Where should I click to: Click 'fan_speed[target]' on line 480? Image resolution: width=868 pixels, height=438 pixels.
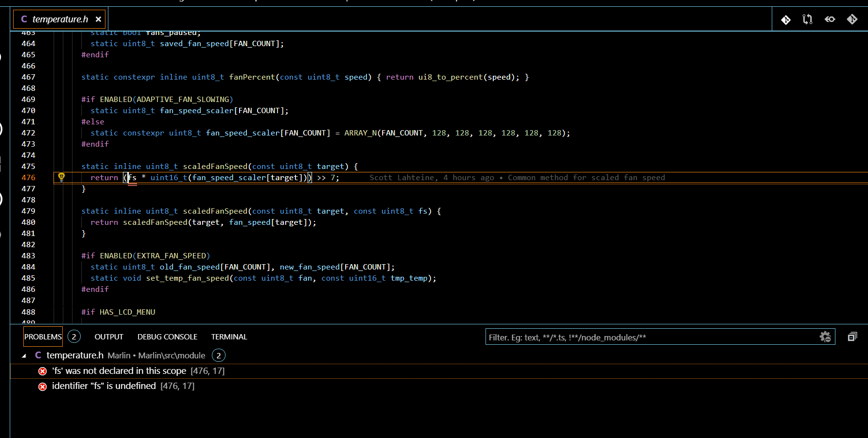click(268, 222)
